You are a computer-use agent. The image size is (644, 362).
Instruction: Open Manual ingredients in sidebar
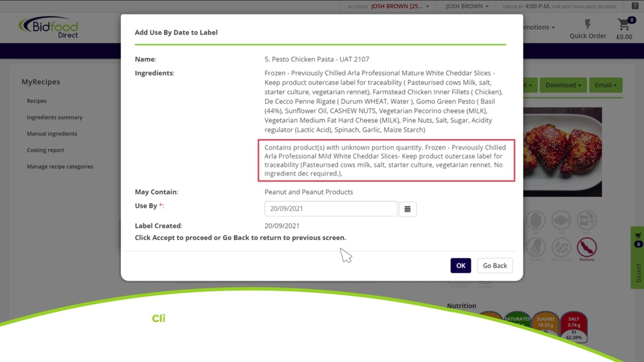(x=52, y=134)
